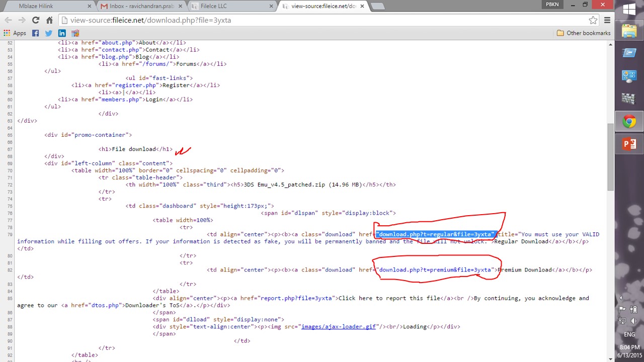Screen dimensions: 644x362
Task: Open a new tab
Action: click(x=377, y=6)
